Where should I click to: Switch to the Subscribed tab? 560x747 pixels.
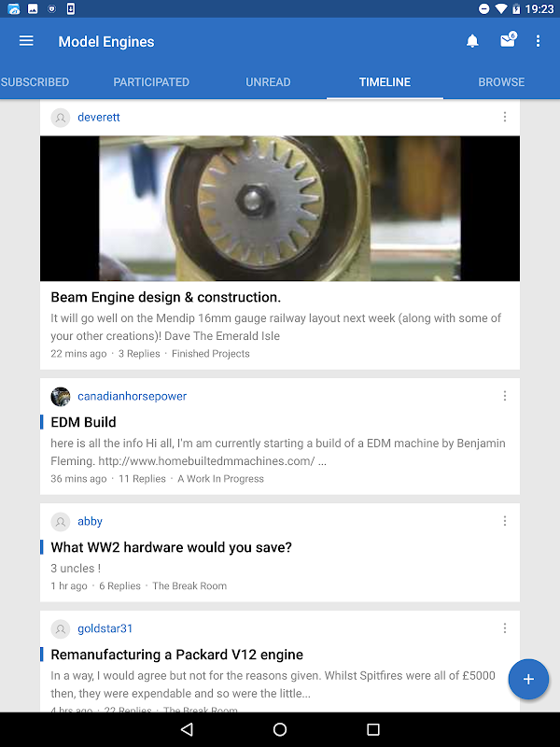[35, 82]
